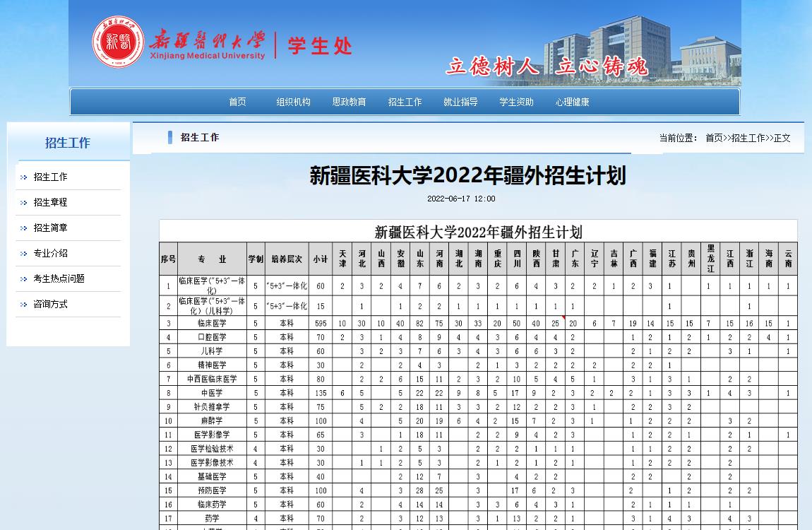Open the 招生工作 link in left sidebar list
Image resolution: width=812 pixels, height=530 pixels.
(x=50, y=177)
